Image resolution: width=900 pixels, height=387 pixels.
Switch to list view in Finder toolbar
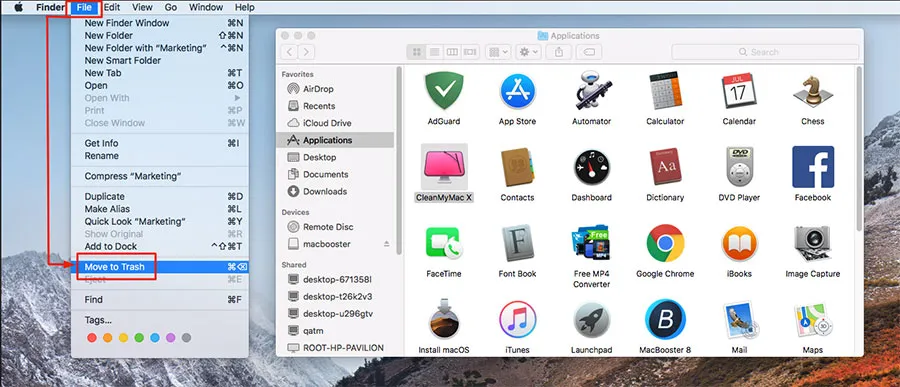tap(435, 52)
